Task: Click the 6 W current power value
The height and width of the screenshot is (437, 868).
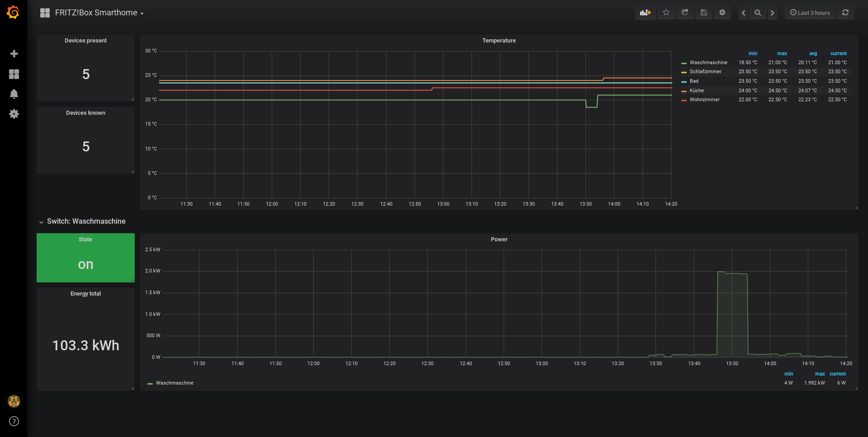Action: pyautogui.click(x=841, y=383)
